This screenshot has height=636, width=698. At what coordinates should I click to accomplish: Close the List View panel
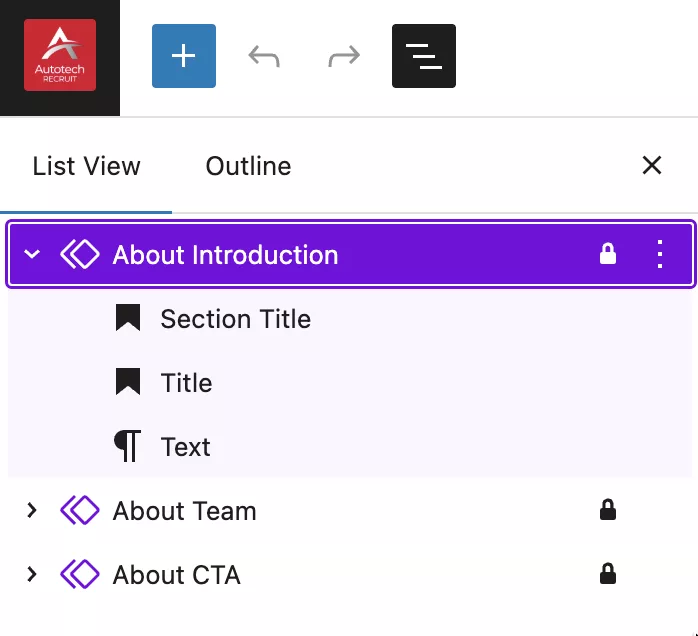(x=652, y=165)
